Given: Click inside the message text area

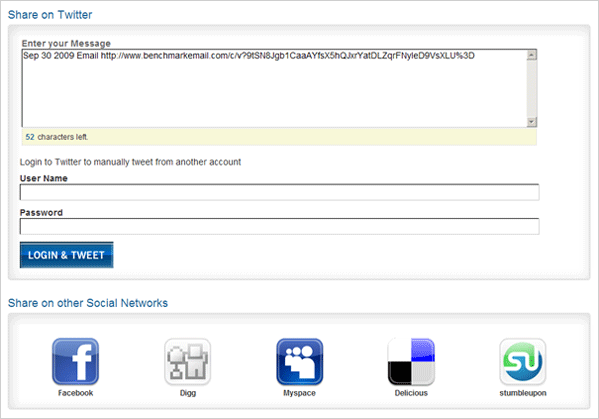Looking at the screenshot, I should pyautogui.click(x=274, y=88).
